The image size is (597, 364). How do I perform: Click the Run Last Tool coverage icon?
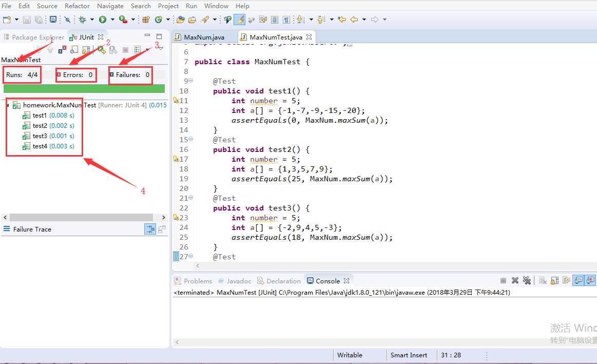(123, 20)
